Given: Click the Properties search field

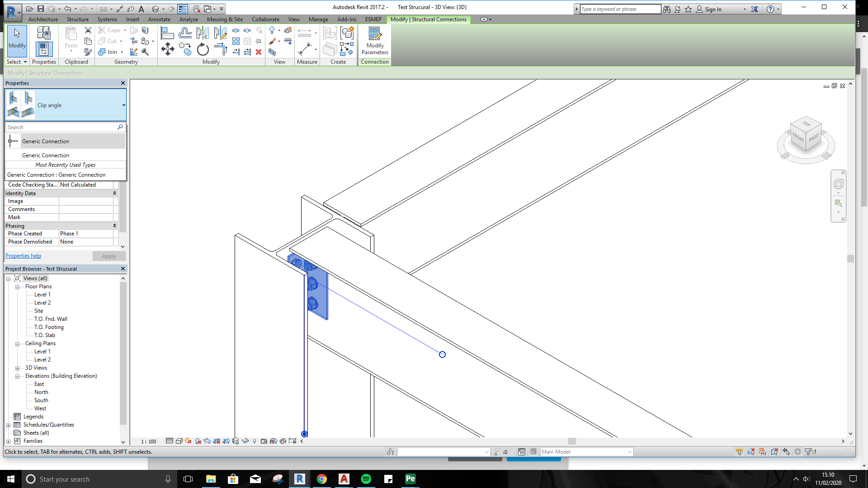Looking at the screenshot, I should pyautogui.click(x=61, y=127).
